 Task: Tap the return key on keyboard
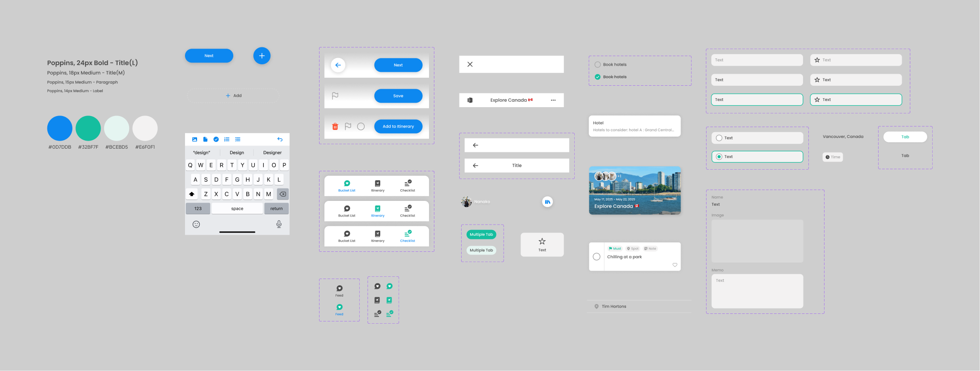(x=276, y=208)
